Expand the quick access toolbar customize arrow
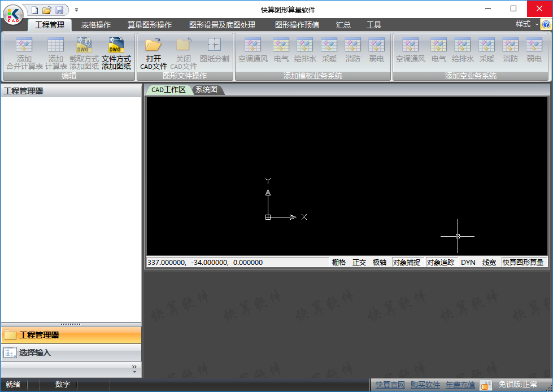553x392 pixels. tap(77, 10)
